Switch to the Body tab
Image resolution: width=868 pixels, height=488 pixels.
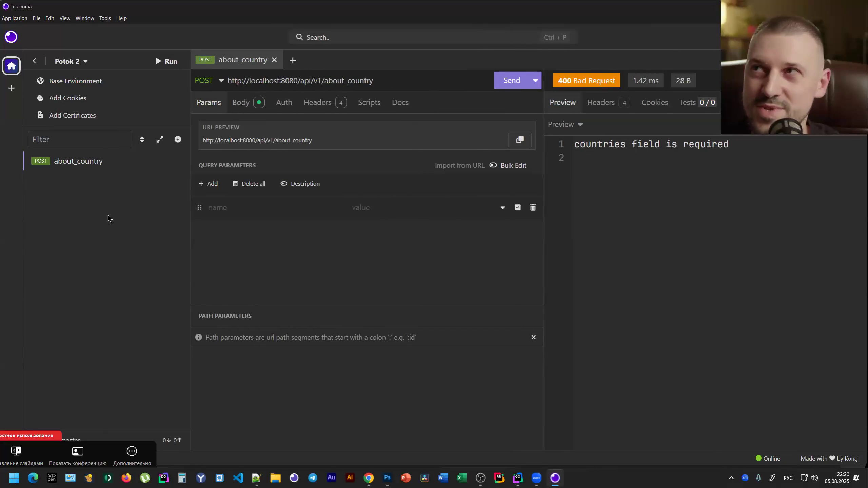tap(241, 102)
